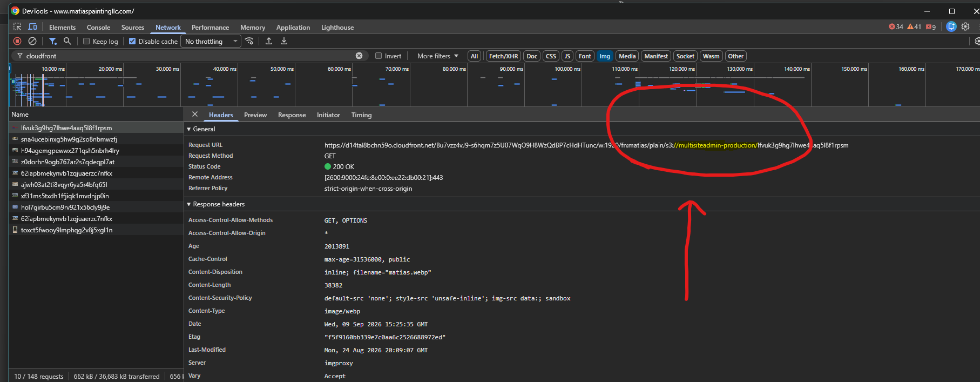
Task: Open DevTools settings gear
Action: [x=965, y=26]
